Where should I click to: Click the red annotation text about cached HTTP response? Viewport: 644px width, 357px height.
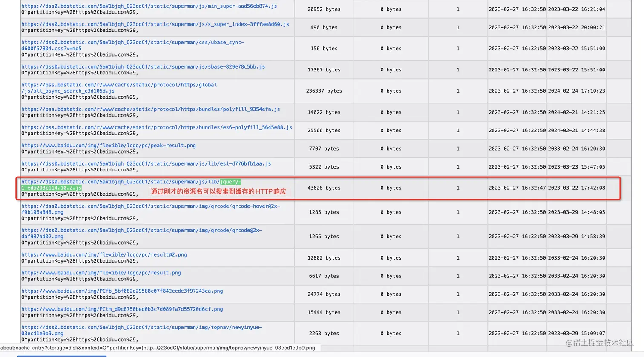coord(218,192)
